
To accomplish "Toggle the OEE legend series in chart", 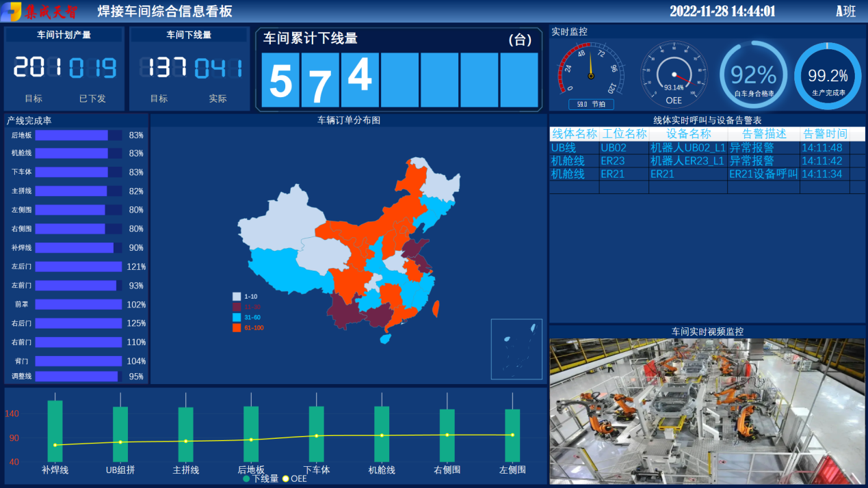I will coord(295,479).
